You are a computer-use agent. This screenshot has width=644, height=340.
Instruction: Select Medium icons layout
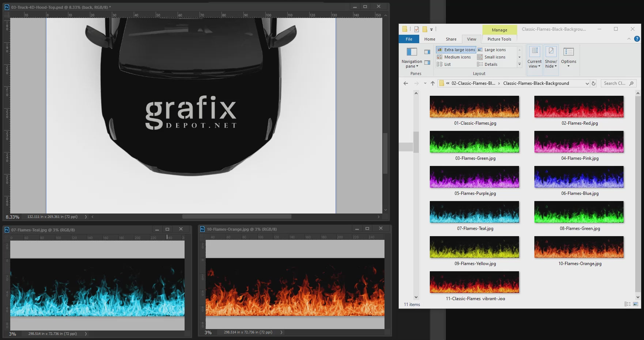pyautogui.click(x=454, y=57)
